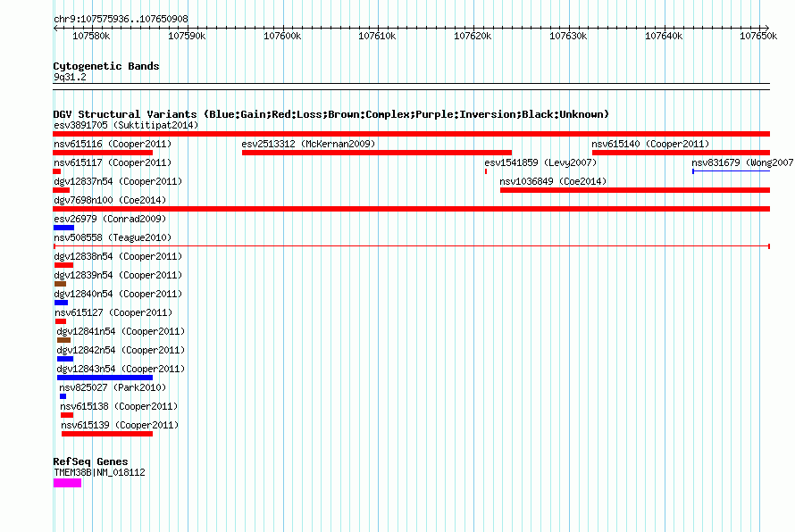Select the red bar under esv2513312

point(377,153)
